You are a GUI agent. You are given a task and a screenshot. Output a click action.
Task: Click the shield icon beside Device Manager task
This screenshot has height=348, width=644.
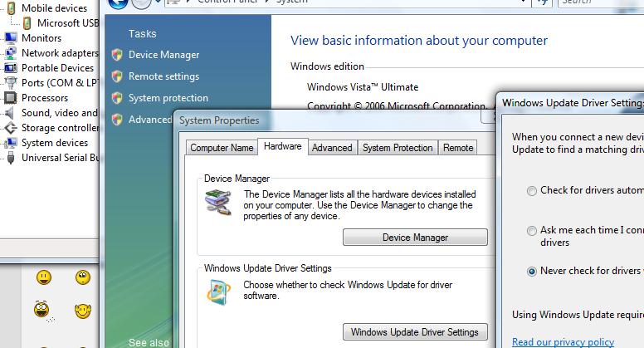tap(117, 55)
